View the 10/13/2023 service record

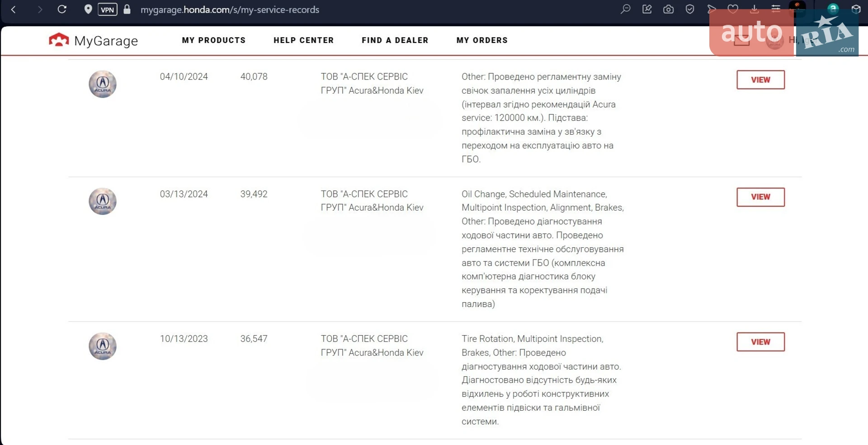click(x=760, y=342)
